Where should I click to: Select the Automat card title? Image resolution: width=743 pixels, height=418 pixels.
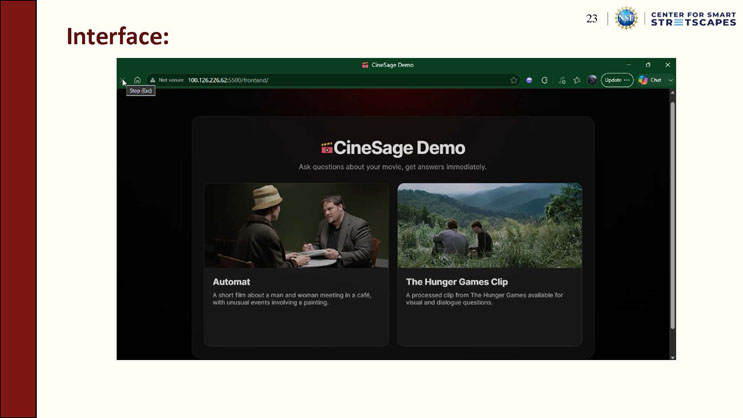point(231,282)
